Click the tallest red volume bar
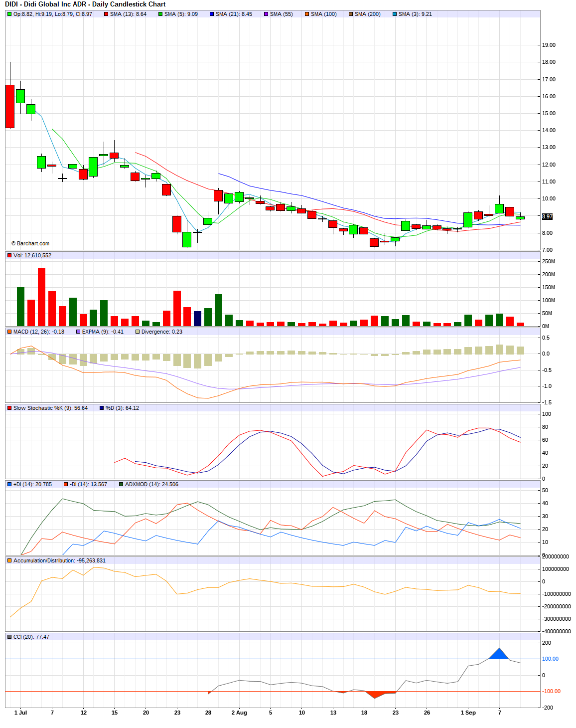576x728 pixels. click(41, 297)
